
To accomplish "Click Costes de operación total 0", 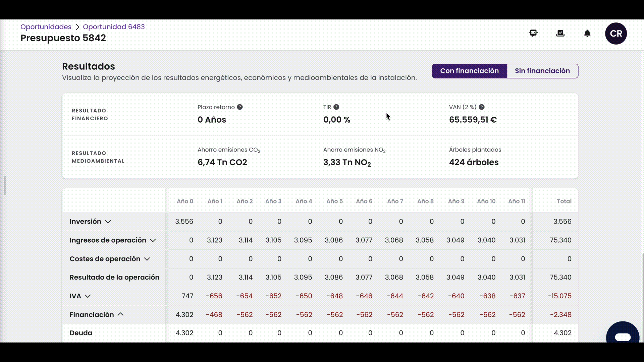I will (569, 259).
